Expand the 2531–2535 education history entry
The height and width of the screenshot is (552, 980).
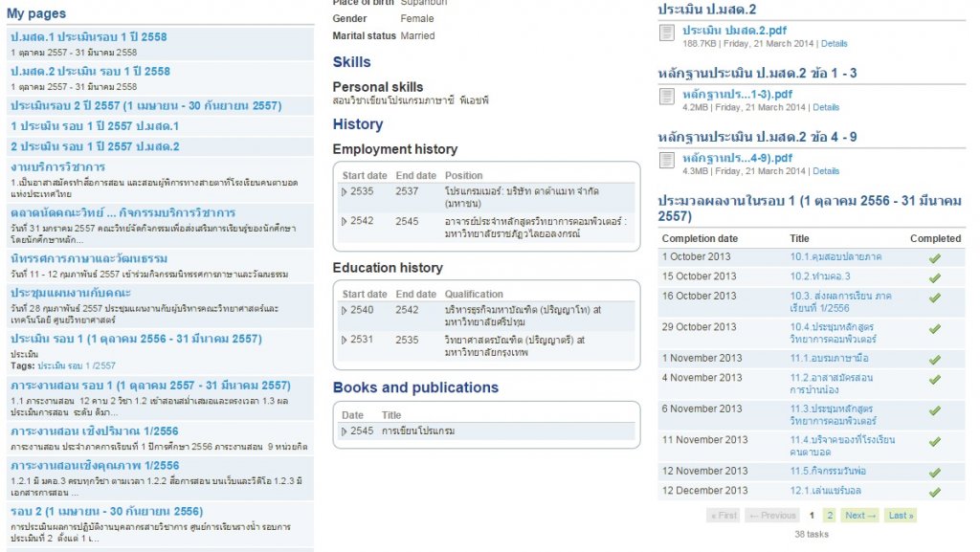coord(345,341)
